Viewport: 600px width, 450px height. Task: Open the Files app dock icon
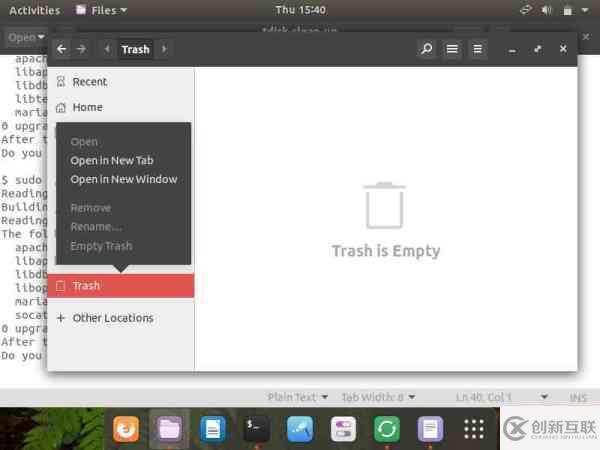point(169,429)
